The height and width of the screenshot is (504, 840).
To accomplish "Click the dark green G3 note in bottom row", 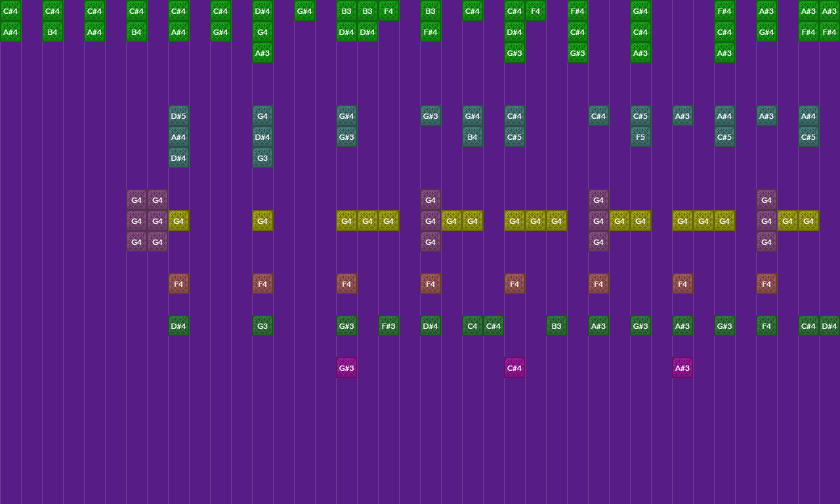I will 262,325.
